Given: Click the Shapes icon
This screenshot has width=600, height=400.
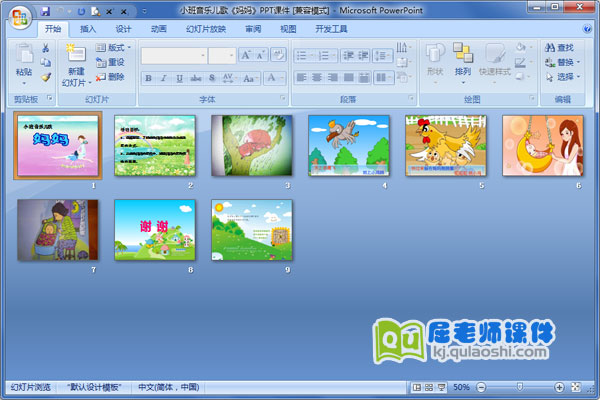Looking at the screenshot, I should (435, 53).
